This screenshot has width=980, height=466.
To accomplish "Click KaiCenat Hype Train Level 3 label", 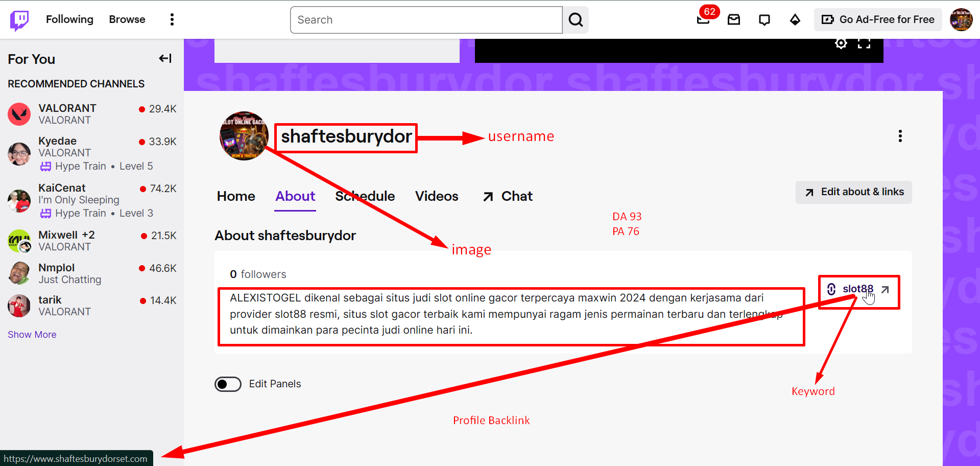I will (97, 213).
